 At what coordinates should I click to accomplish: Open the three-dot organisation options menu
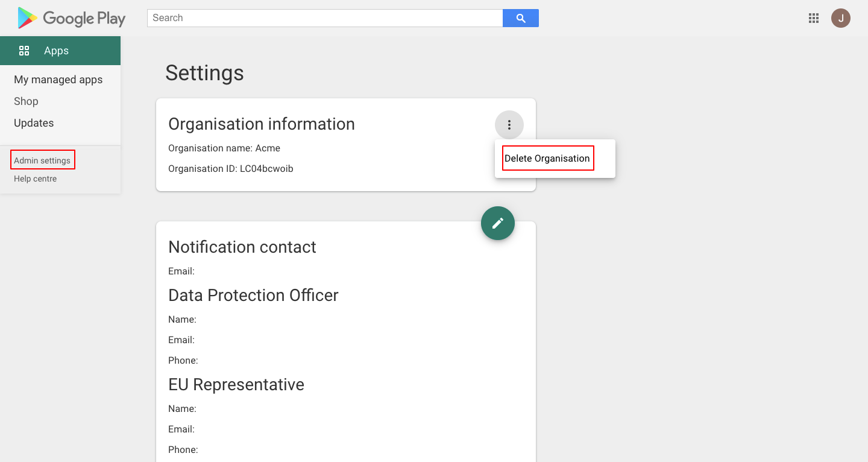509,125
